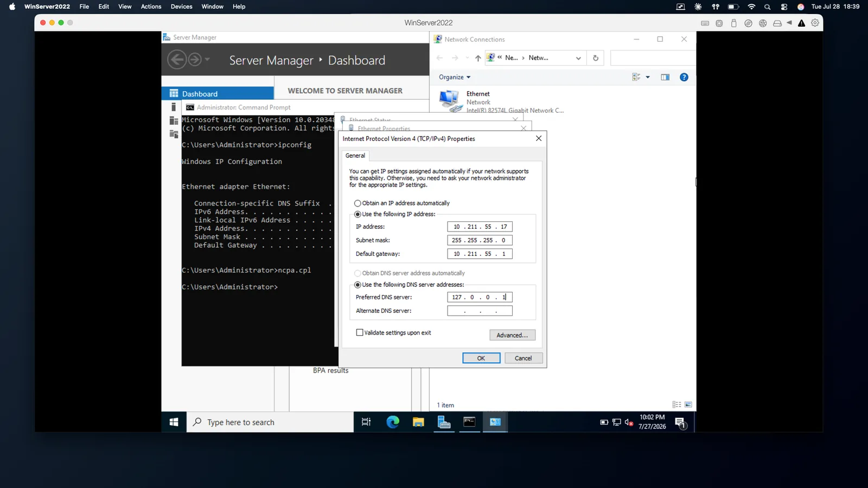
Task: Select the Ethernet adapter icon
Action: (450, 101)
